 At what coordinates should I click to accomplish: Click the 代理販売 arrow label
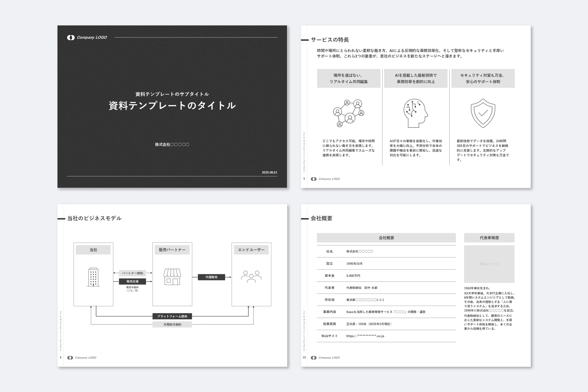(x=211, y=277)
